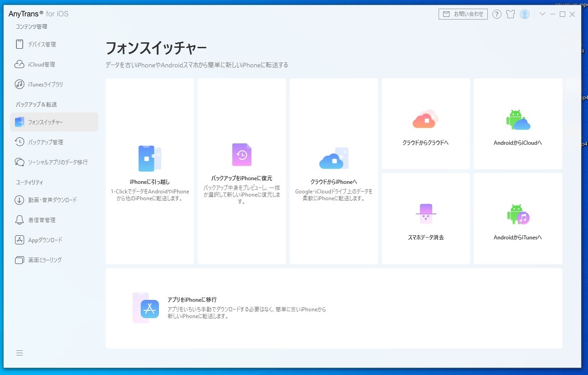Image resolution: width=588 pixels, height=375 pixels.
Task: Click the ソーシャルアプリのデータ移行 chat bubble icon
Action: coord(19,162)
